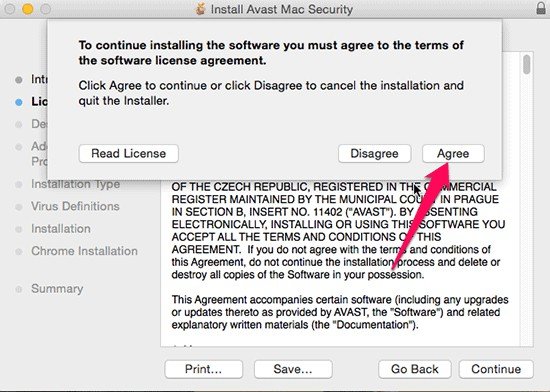This screenshot has width=550, height=392.
Task: Click the blue bullet beside the License step
Action: 19,102
